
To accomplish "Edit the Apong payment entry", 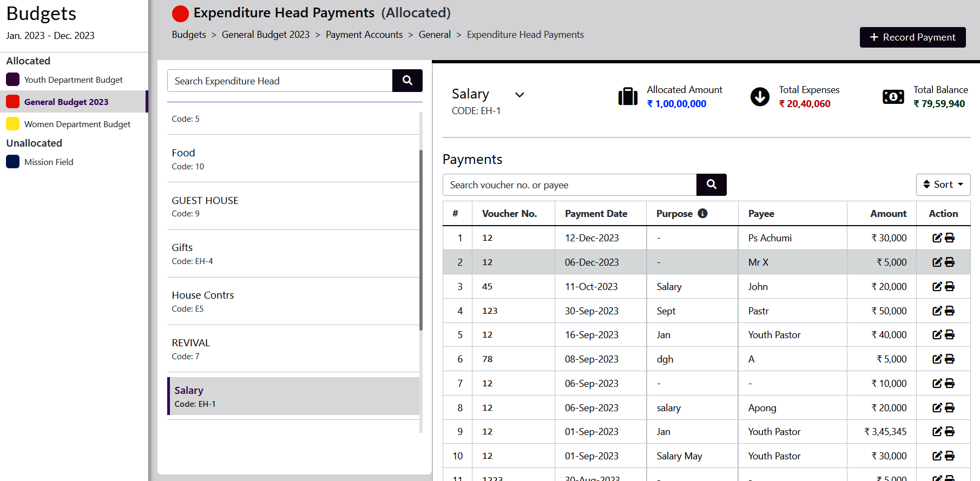I will (x=937, y=408).
